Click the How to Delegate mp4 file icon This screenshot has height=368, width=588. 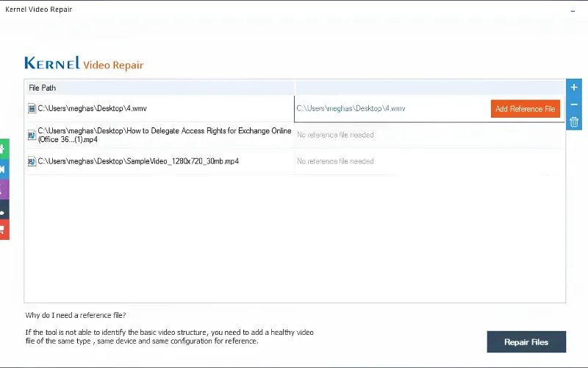click(x=32, y=135)
